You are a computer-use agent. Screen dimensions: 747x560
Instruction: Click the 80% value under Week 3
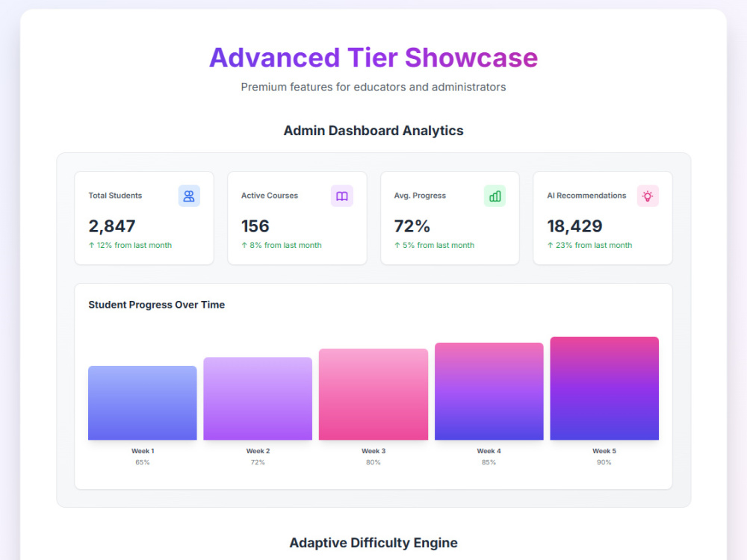[x=373, y=462]
